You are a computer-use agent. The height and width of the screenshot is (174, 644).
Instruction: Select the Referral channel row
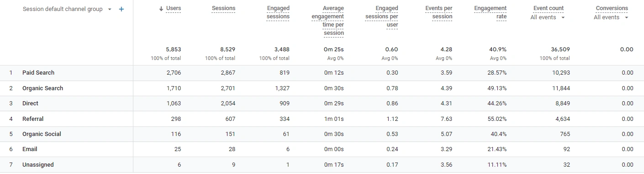click(x=322, y=119)
